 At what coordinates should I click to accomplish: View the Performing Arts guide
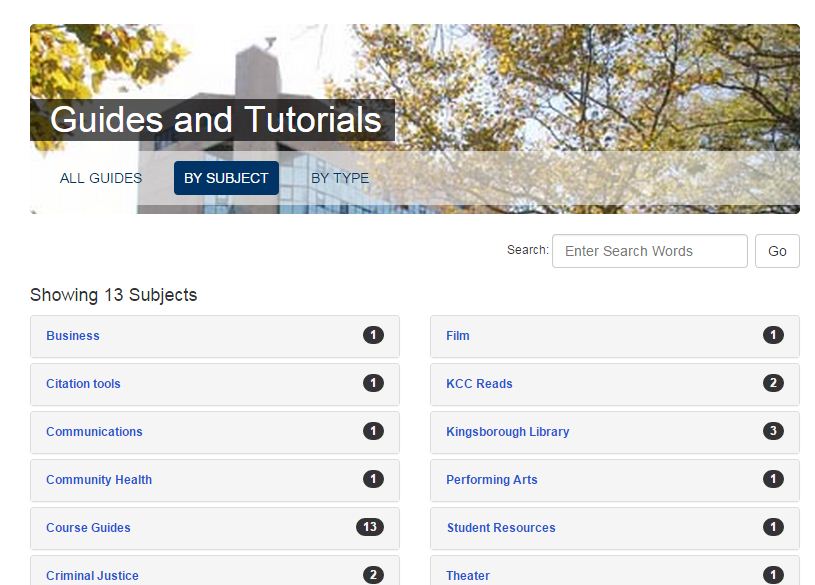click(491, 480)
